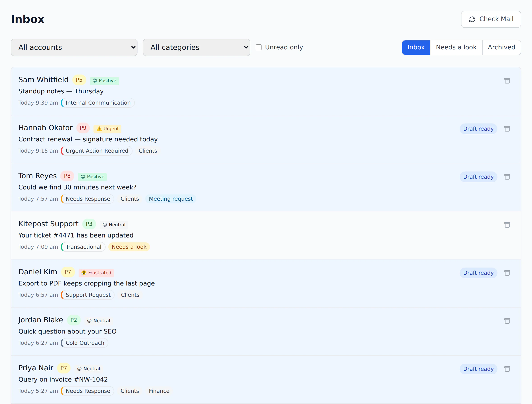Click the Finance tag on Priya's email
The height and width of the screenshot is (404, 532).
point(159,391)
